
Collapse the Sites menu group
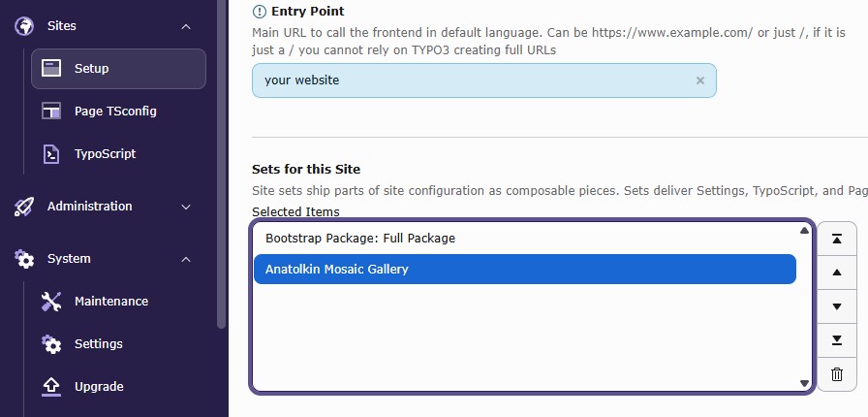click(186, 26)
